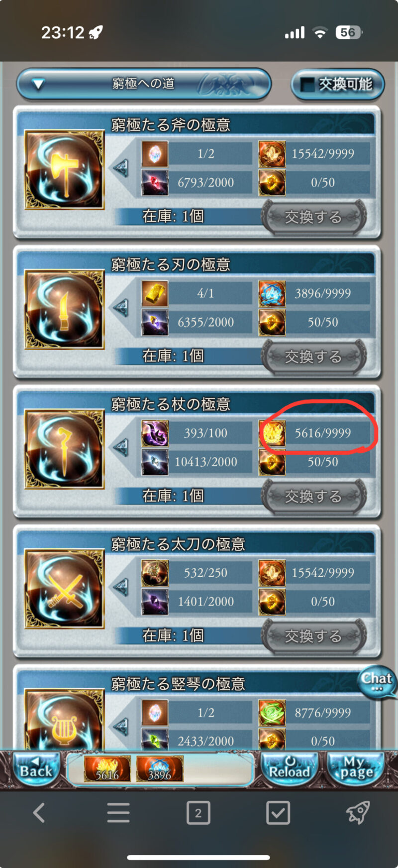Viewport: 398px width, 868px height.
Task: Open the browser tabs button showing 2
Action: click(198, 813)
